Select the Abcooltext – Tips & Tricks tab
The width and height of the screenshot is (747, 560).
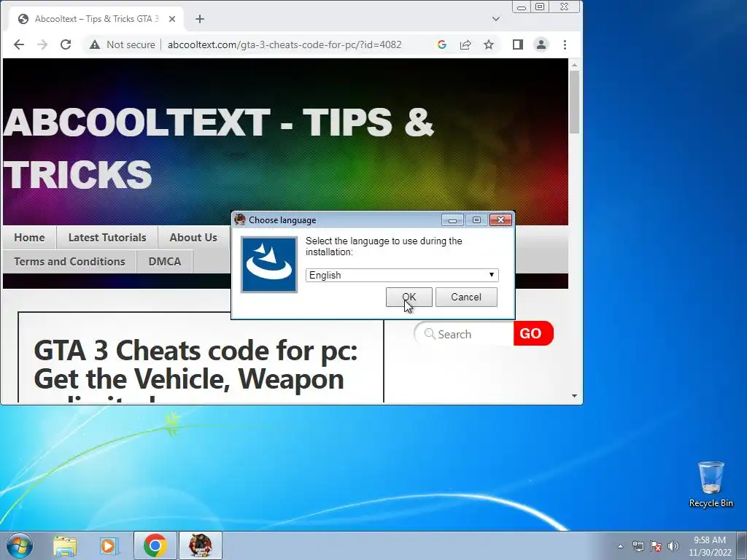[96, 19]
